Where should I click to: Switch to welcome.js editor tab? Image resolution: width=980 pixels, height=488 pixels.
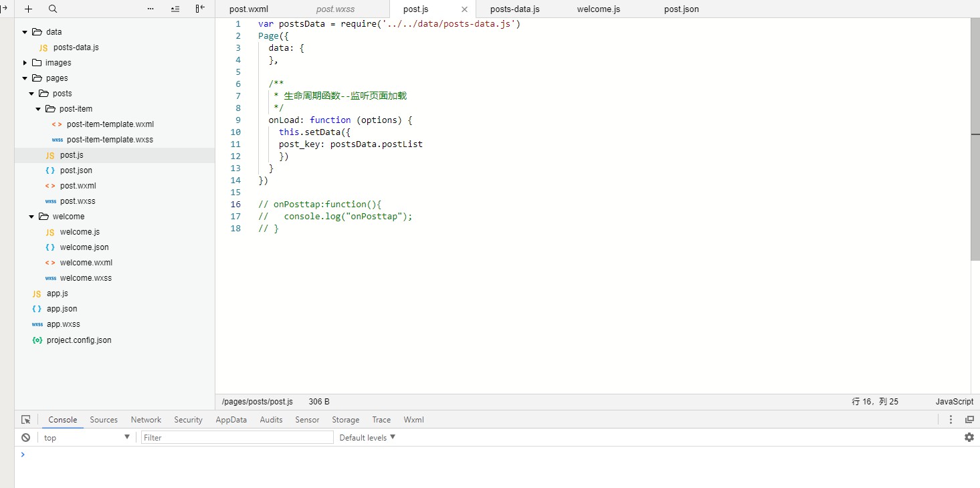pos(599,9)
